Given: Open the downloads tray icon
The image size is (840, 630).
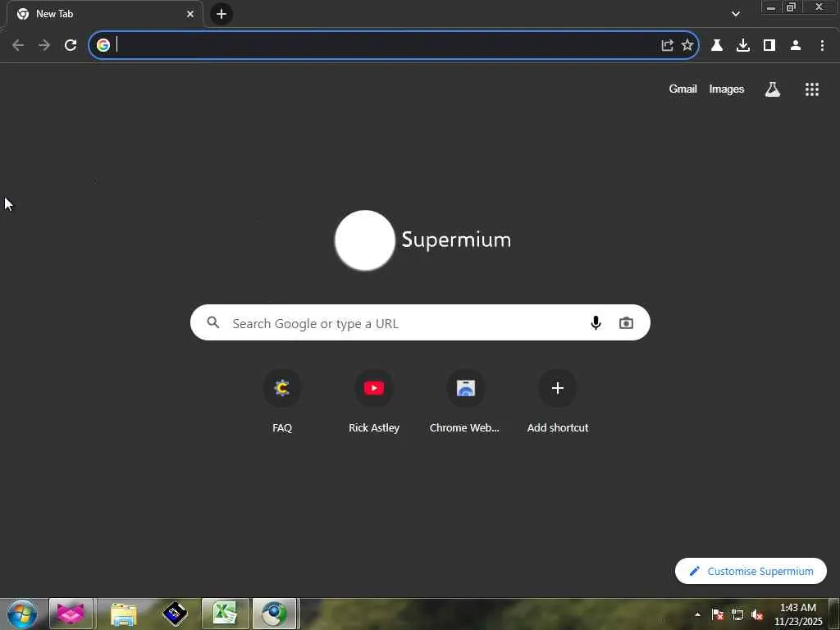Looking at the screenshot, I should (x=743, y=45).
